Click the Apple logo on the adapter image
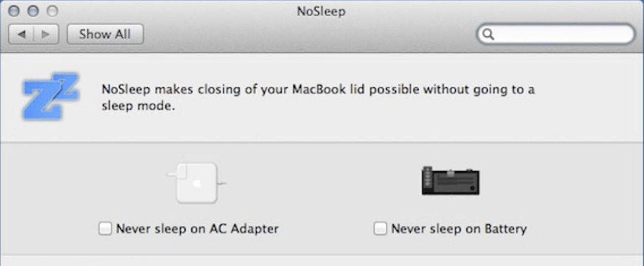Viewport: 644px width, 266px height. coord(197,182)
